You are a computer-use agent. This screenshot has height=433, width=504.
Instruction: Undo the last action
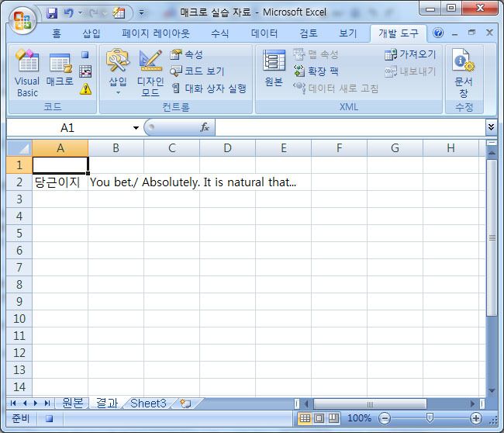coord(68,13)
